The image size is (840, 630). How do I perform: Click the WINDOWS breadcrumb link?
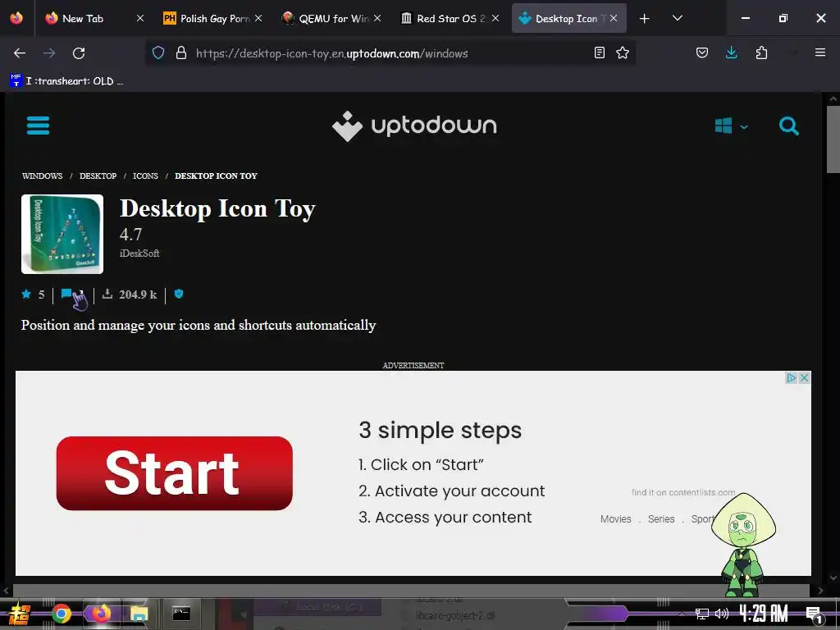[x=43, y=176]
